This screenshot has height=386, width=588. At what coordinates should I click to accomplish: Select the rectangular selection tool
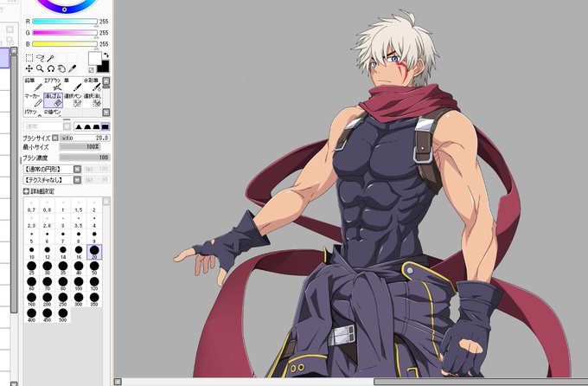pyautogui.click(x=29, y=58)
